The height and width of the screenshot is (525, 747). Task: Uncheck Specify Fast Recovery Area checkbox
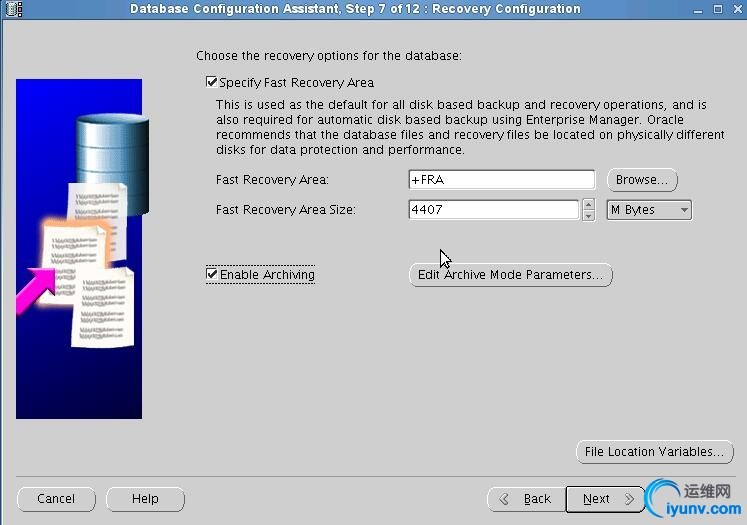212,82
